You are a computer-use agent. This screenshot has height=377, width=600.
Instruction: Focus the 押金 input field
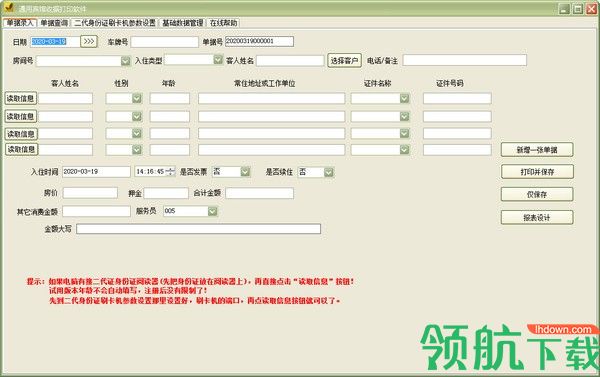166,193
